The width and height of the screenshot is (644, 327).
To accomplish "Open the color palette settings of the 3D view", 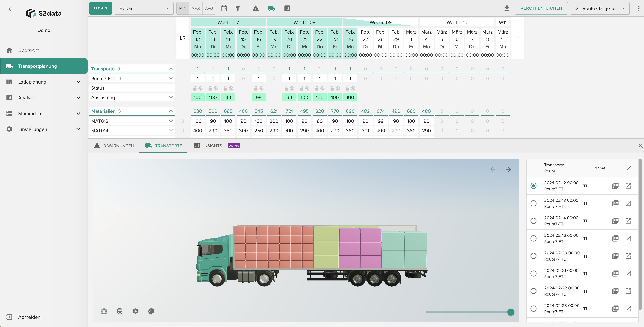I will (x=152, y=311).
